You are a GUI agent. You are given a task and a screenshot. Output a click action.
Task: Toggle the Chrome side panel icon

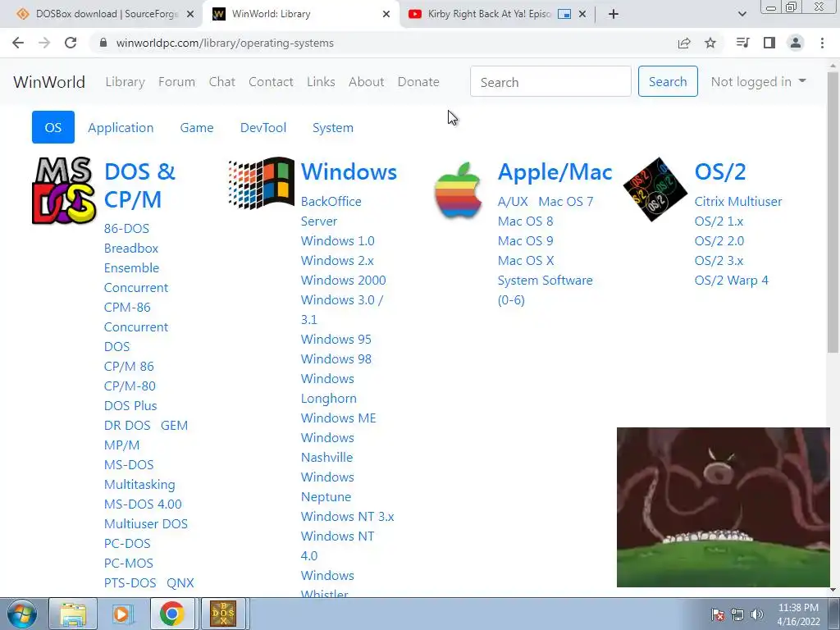click(x=769, y=43)
